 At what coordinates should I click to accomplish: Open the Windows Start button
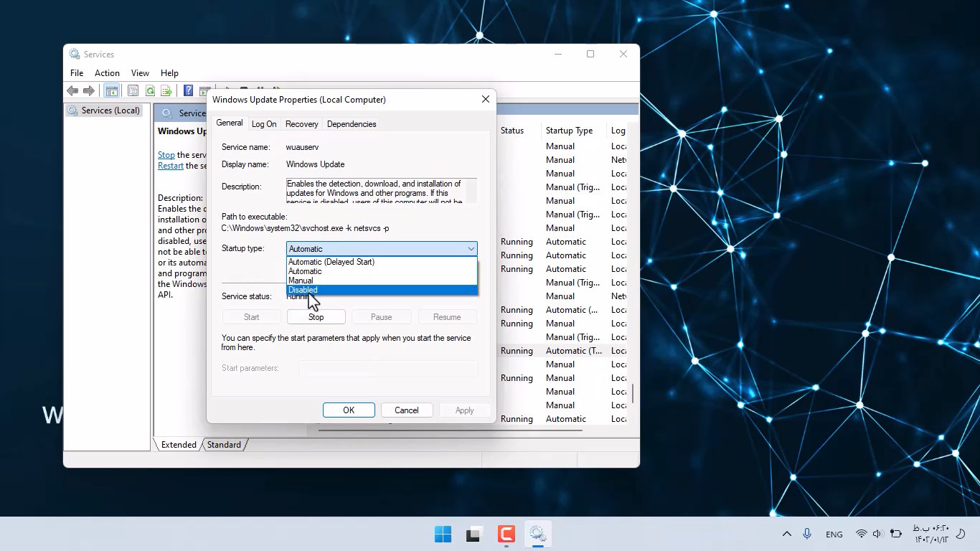pyautogui.click(x=443, y=534)
